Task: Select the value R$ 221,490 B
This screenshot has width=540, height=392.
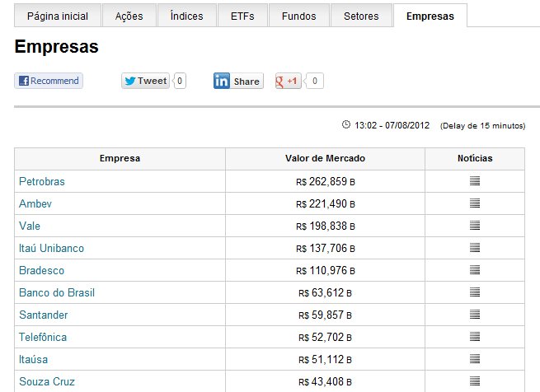Action: click(x=326, y=203)
